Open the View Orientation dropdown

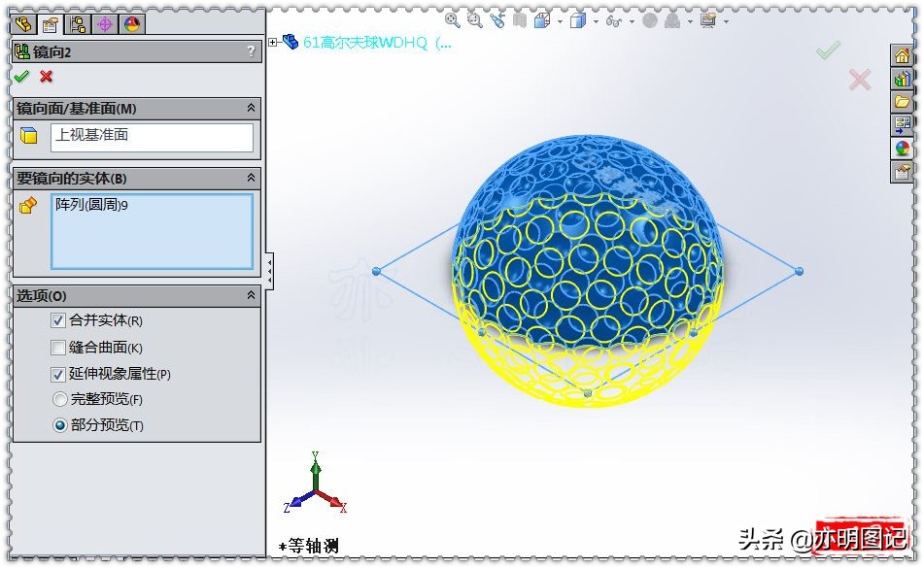[x=560, y=21]
